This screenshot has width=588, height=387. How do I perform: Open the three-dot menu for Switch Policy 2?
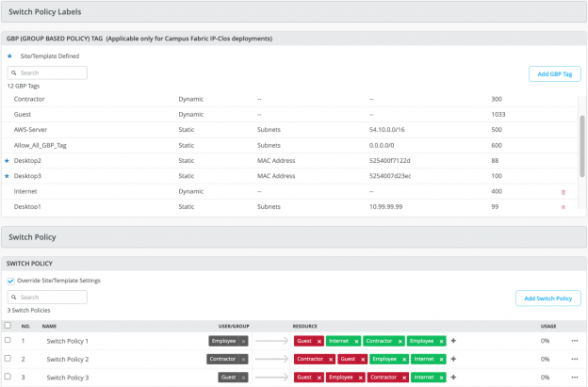pos(573,359)
